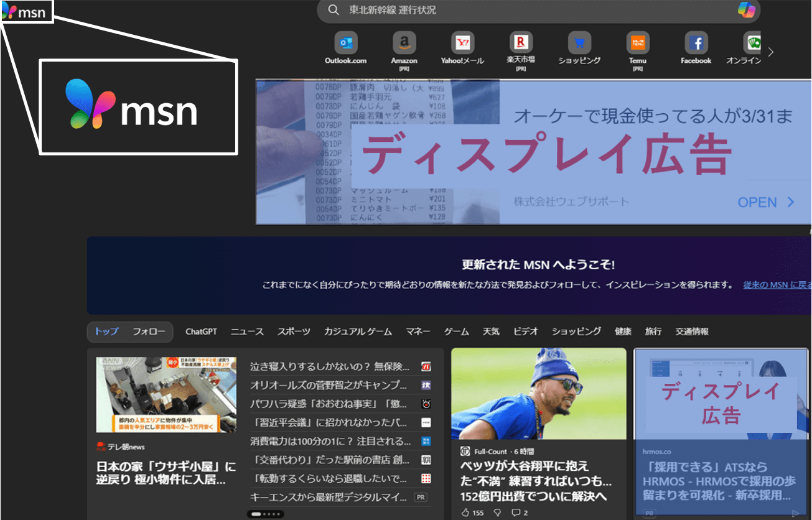
Task: Select the カジュアルゲーム tab
Action: click(x=358, y=332)
